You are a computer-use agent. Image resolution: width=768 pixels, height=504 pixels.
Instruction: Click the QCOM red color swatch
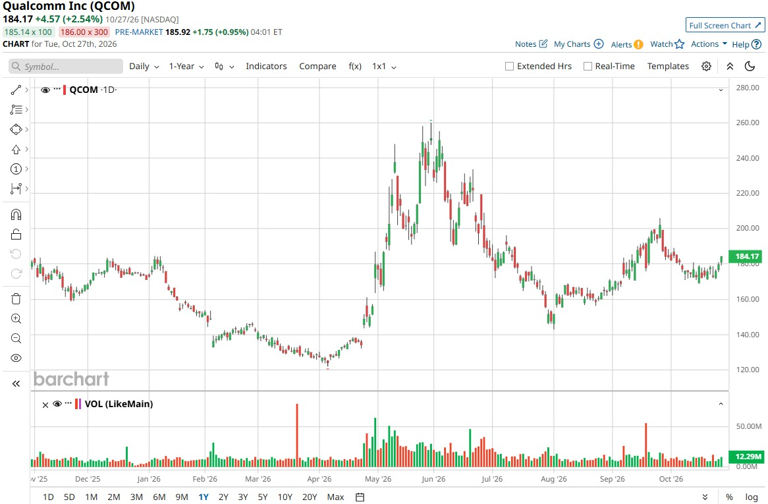[x=64, y=90]
